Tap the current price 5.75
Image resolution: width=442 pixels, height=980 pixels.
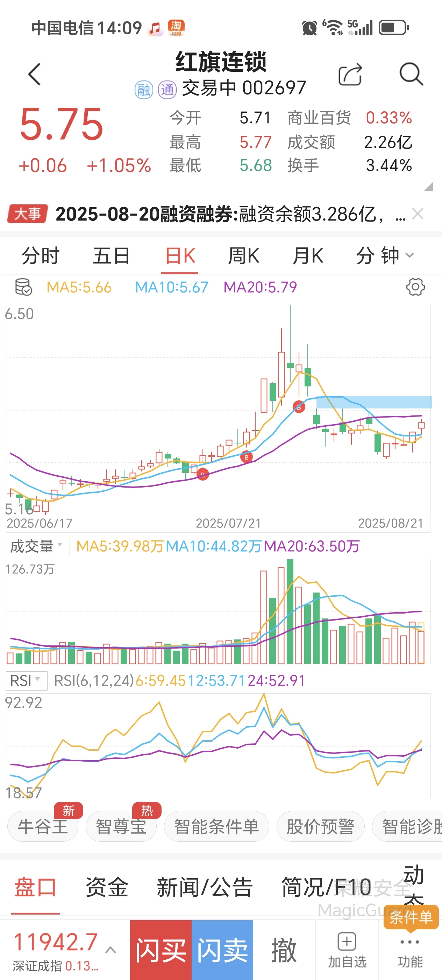61,124
